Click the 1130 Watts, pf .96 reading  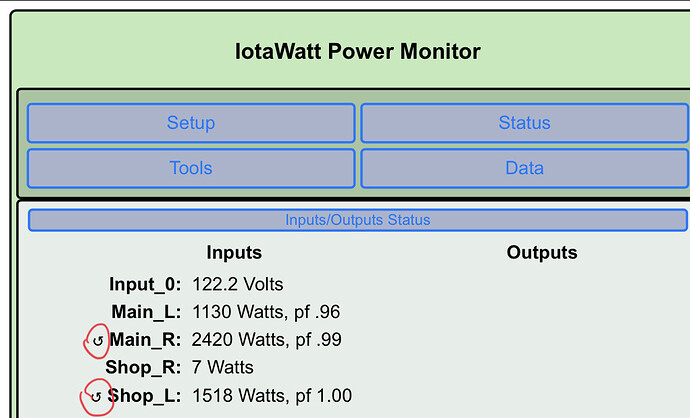266,312
